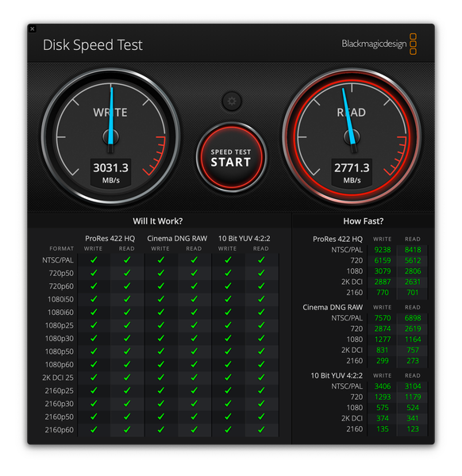462x476 pixels.
Task: Click Cinema DNG RAW read checkmark for 1080p60
Action: [x=194, y=364]
